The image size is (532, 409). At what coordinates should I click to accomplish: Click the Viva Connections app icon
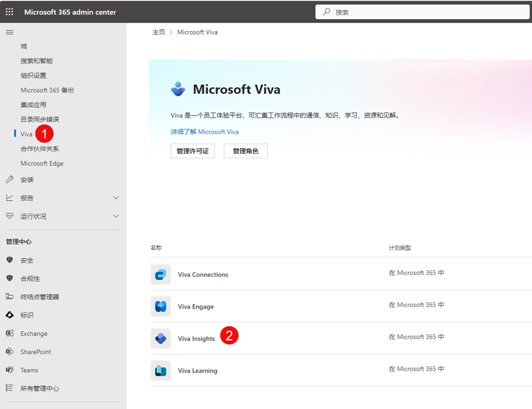[161, 274]
